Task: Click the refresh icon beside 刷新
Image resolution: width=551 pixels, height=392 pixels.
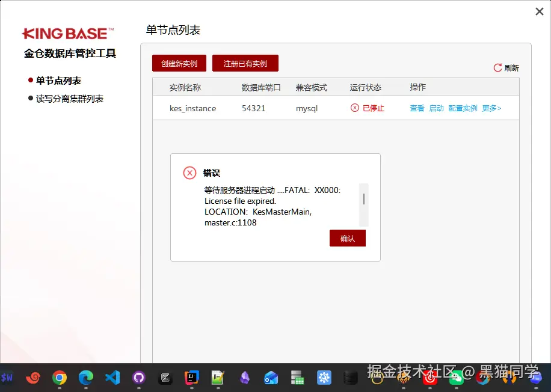Action: click(x=497, y=68)
